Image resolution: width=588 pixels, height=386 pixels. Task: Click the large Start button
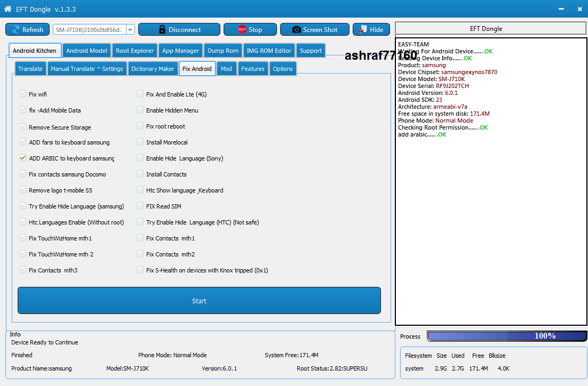[x=199, y=301]
